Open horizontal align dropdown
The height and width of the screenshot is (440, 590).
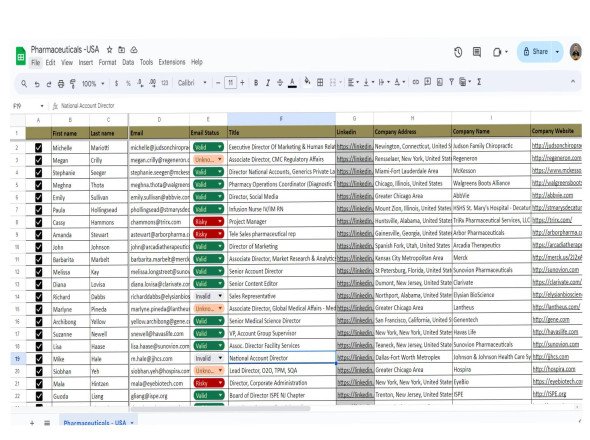pos(353,82)
